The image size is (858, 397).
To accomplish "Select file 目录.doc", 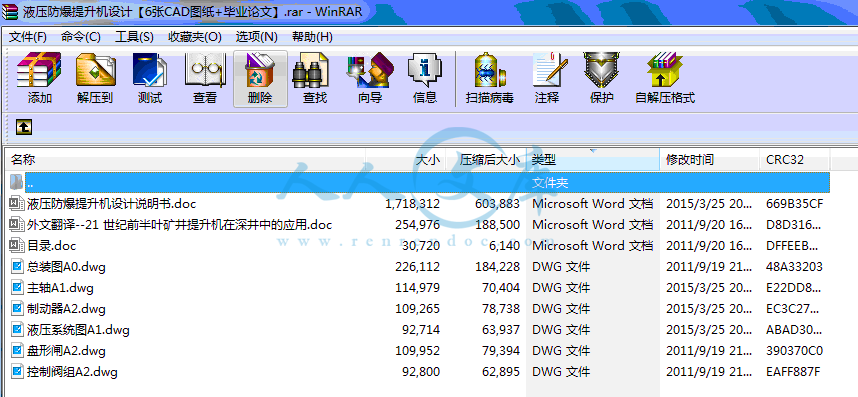I will 51,246.
